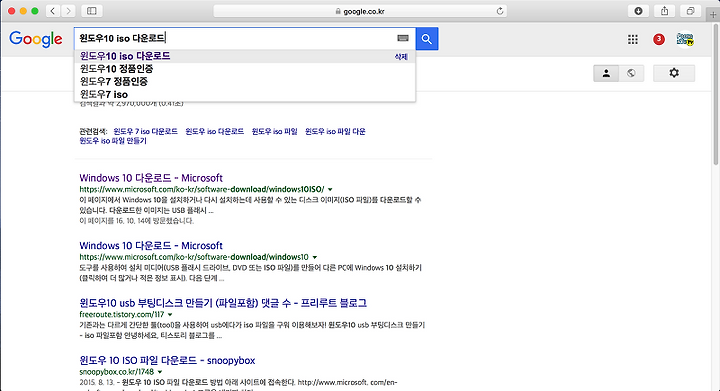Open the on-screen keyboard icon in search box
Screen dimensions: 720x391
pos(403,39)
